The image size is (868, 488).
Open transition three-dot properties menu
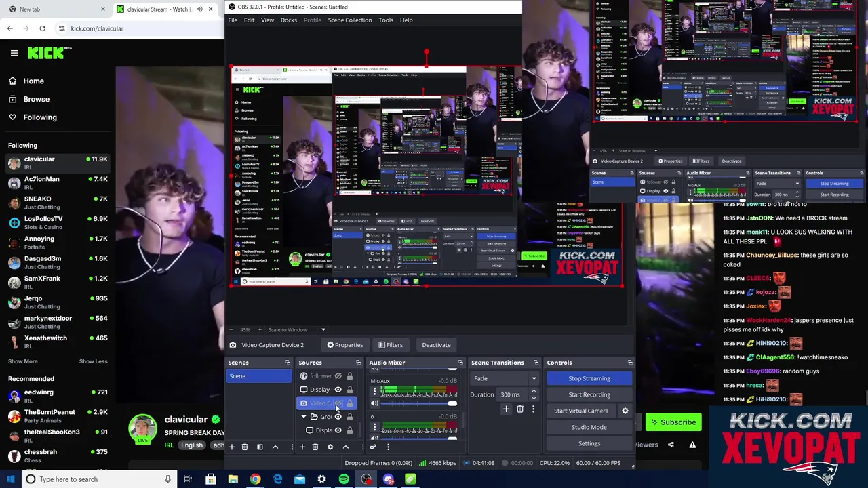[533, 409]
